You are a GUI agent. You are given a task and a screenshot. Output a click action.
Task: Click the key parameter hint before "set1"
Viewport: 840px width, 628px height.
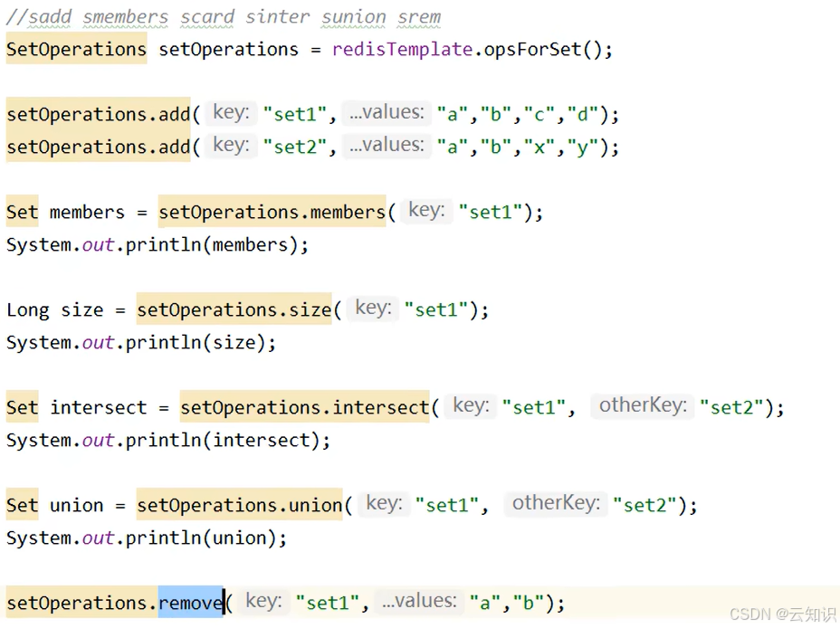pos(230,113)
